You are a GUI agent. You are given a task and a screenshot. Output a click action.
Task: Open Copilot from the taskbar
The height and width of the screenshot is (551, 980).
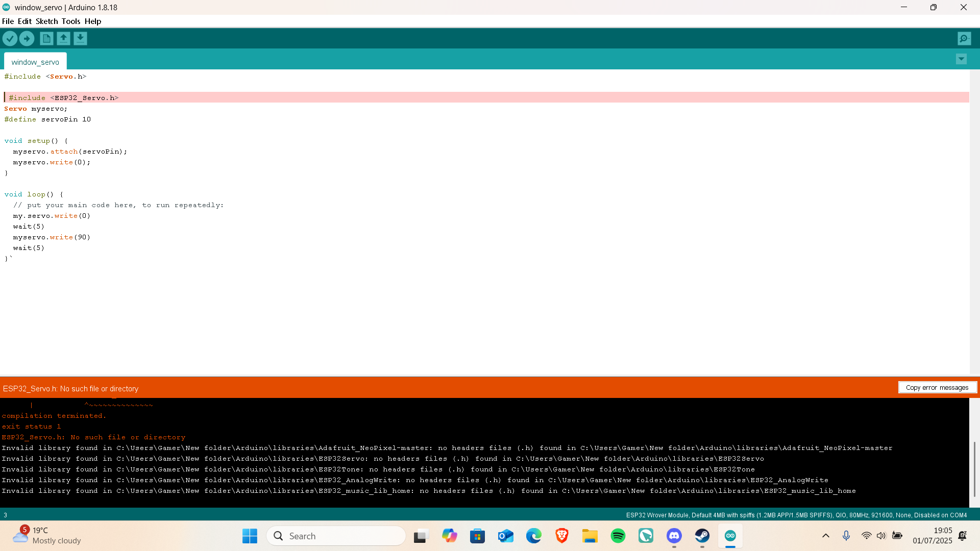click(449, 536)
